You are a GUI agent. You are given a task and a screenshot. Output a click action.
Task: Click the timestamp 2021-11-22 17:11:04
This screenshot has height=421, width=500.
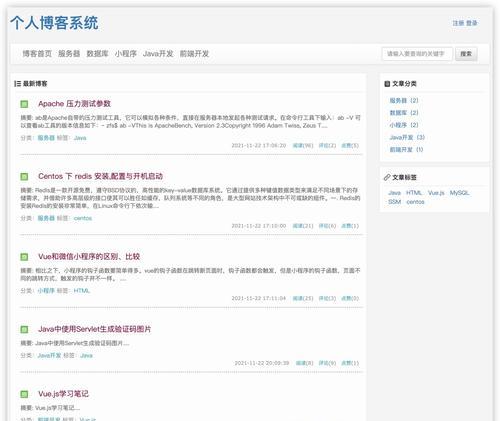point(259,298)
